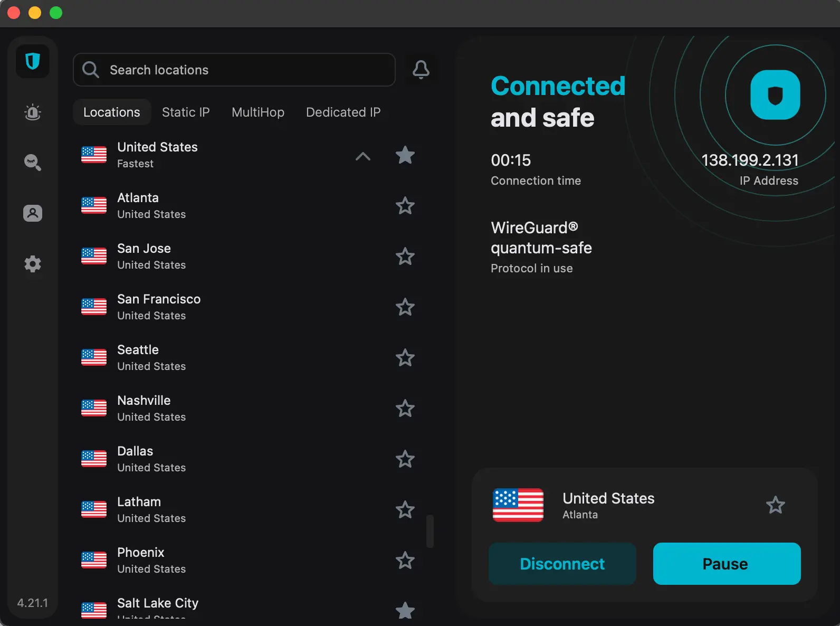
Task: Click the Search locations field
Action: tap(234, 70)
